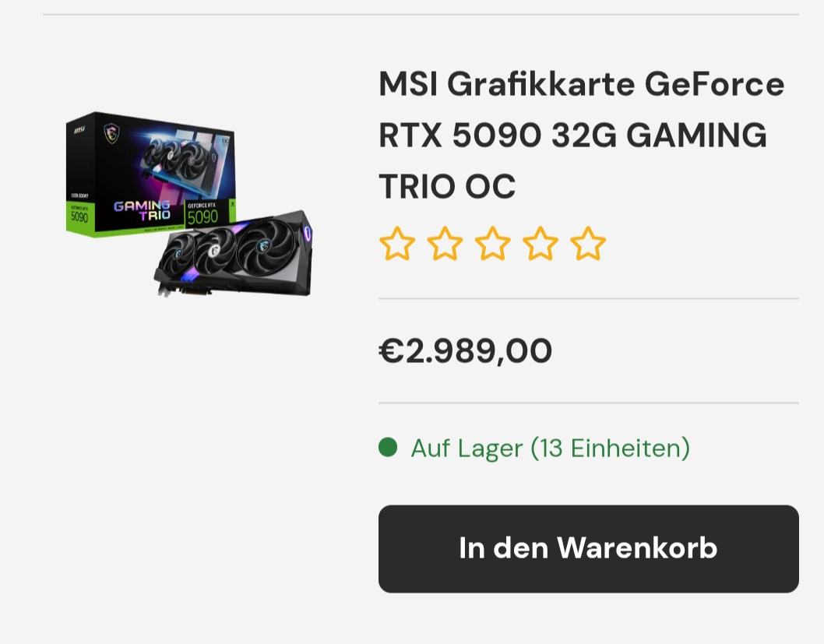Click the green stock indicator dot
The height and width of the screenshot is (644, 824).
(388, 448)
